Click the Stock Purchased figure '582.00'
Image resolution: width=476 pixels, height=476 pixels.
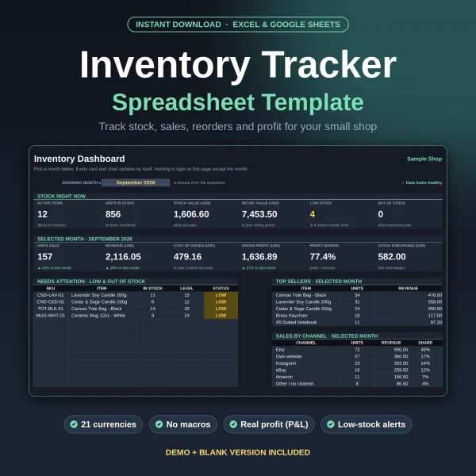coord(392,257)
